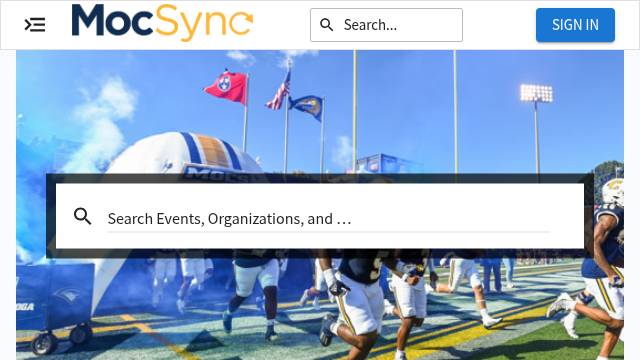Open the MocSync logo home link
The height and width of the screenshot is (360, 640).
162,22
